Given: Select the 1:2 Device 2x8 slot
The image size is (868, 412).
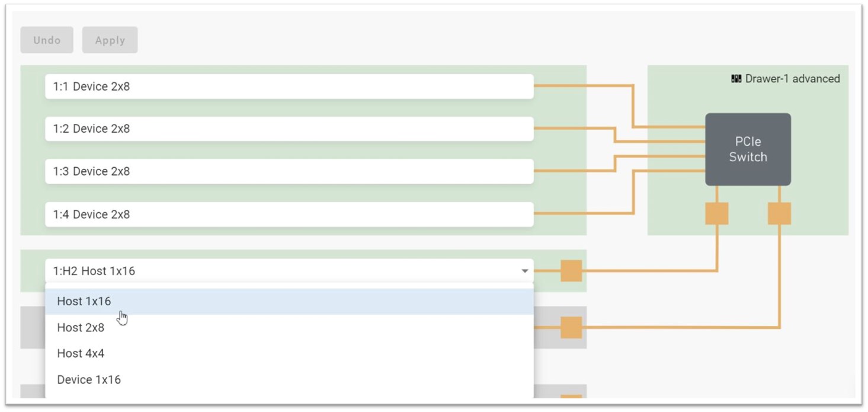Looking at the screenshot, I should coord(289,129).
